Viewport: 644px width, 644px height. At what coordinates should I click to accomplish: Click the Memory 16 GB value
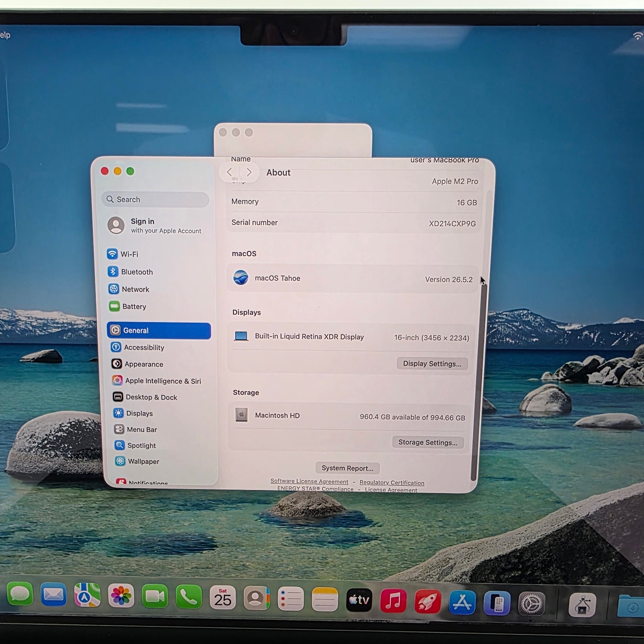(467, 203)
